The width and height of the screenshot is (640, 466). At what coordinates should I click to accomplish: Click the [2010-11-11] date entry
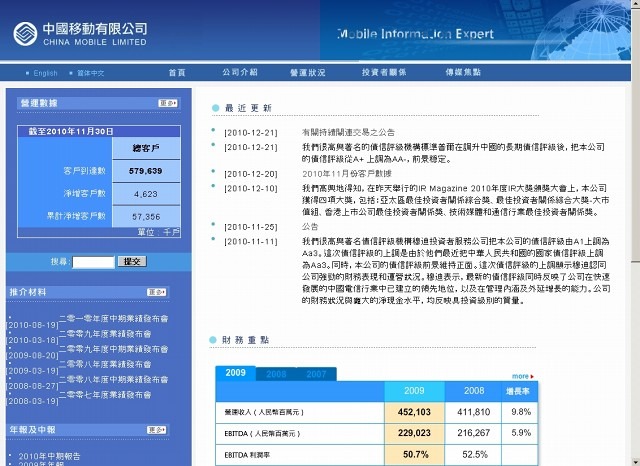(x=251, y=242)
